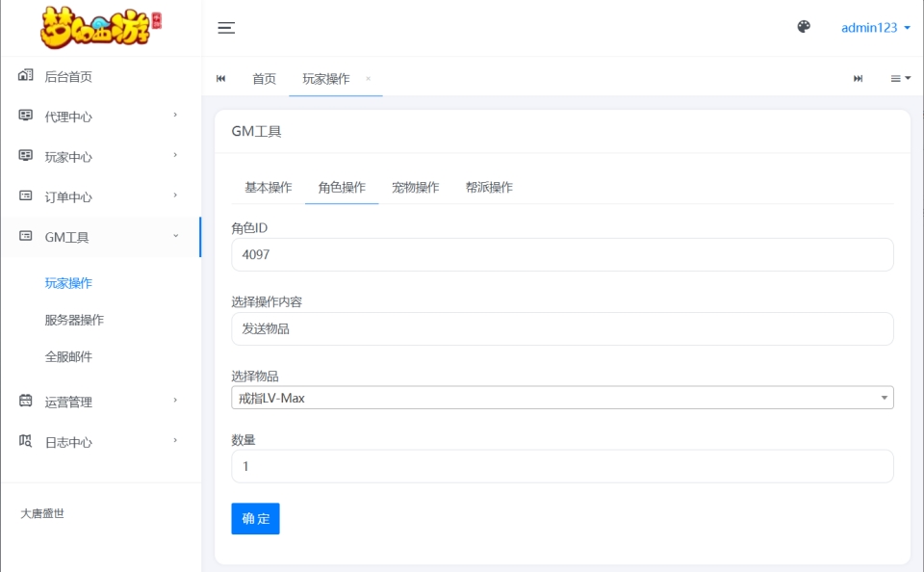Open the tab options list dropdown
924x572 pixels.
pyautogui.click(x=901, y=78)
